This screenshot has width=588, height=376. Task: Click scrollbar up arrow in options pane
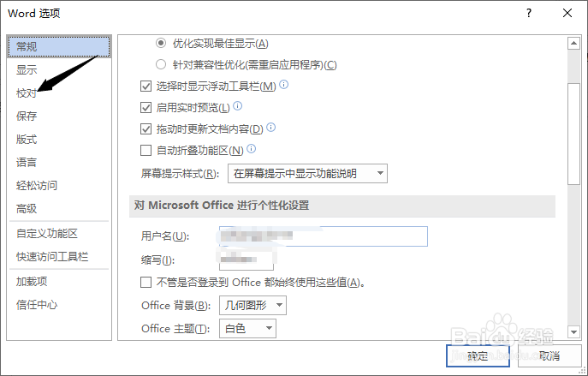[574, 43]
